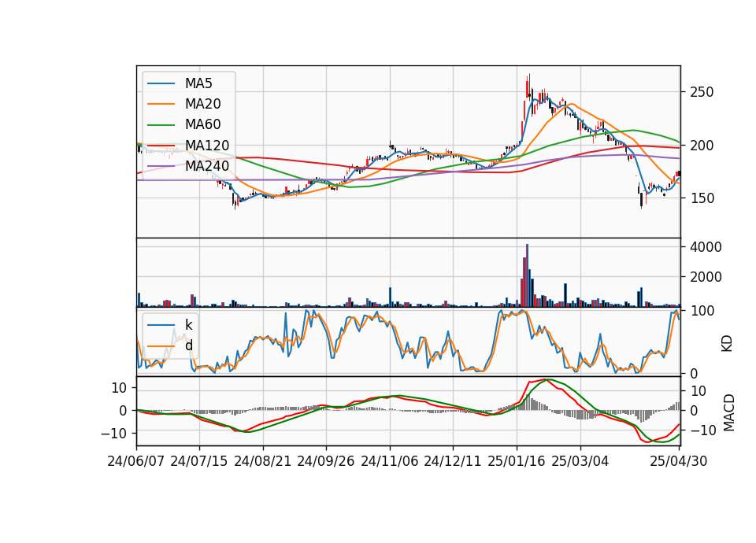This screenshot has height=543, width=756.
Task: Click the -10 label on left MACD axis
Action: coord(113,434)
